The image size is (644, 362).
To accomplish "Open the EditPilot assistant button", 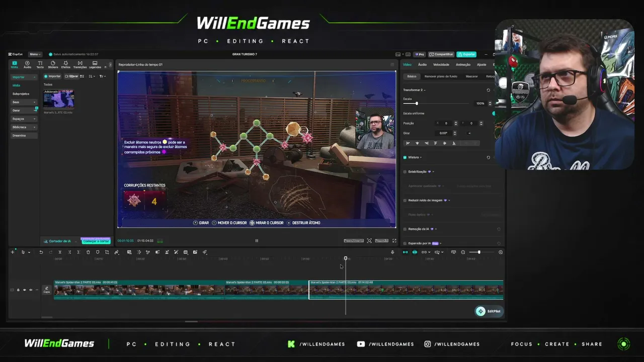I will click(489, 311).
